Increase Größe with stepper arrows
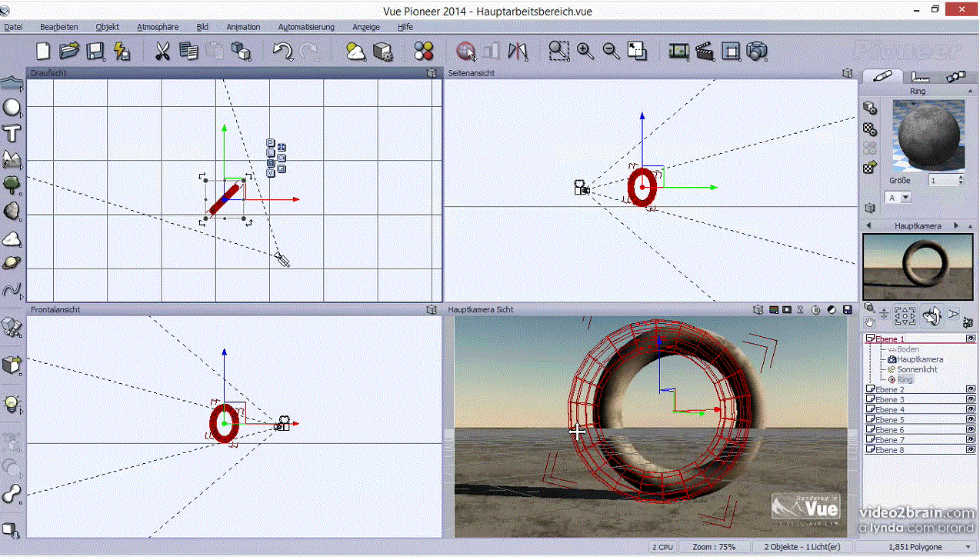Screen dimensions: 980x557 pyautogui.click(x=961, y=177)
